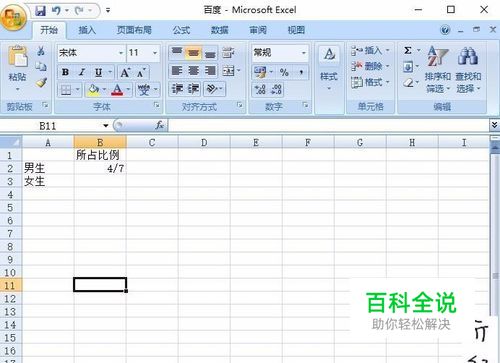Apply the accounting number format
This screenshot has height=363, width=500.
260,72
